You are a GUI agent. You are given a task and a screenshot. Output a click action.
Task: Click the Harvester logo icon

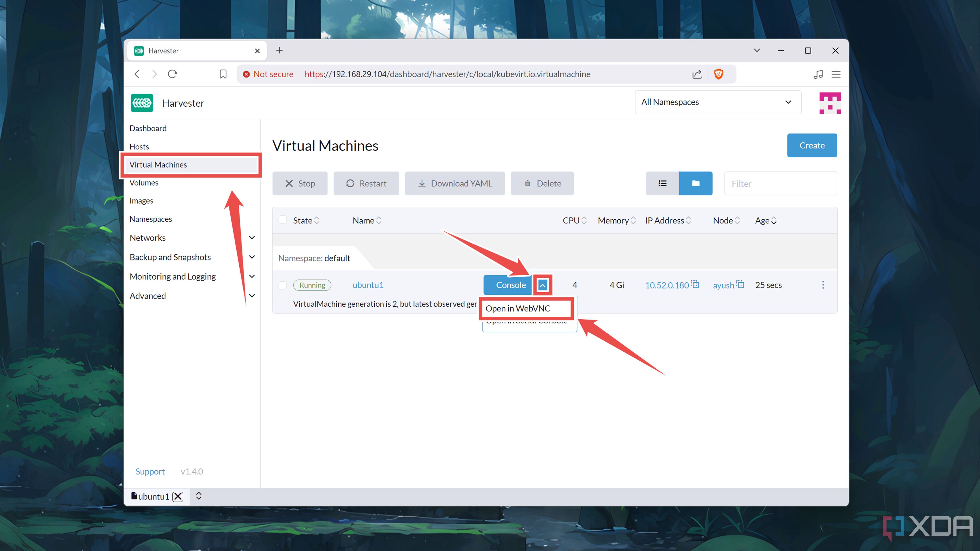coord(142,103)
